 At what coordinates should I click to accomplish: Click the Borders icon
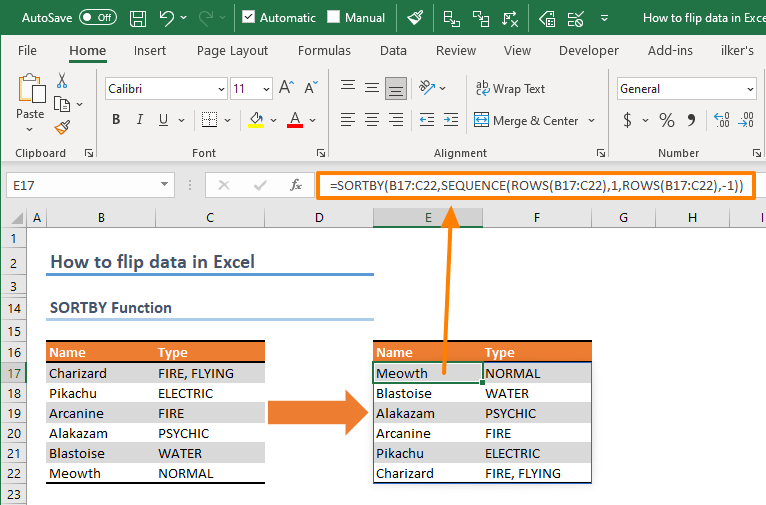tap(210, 120)
